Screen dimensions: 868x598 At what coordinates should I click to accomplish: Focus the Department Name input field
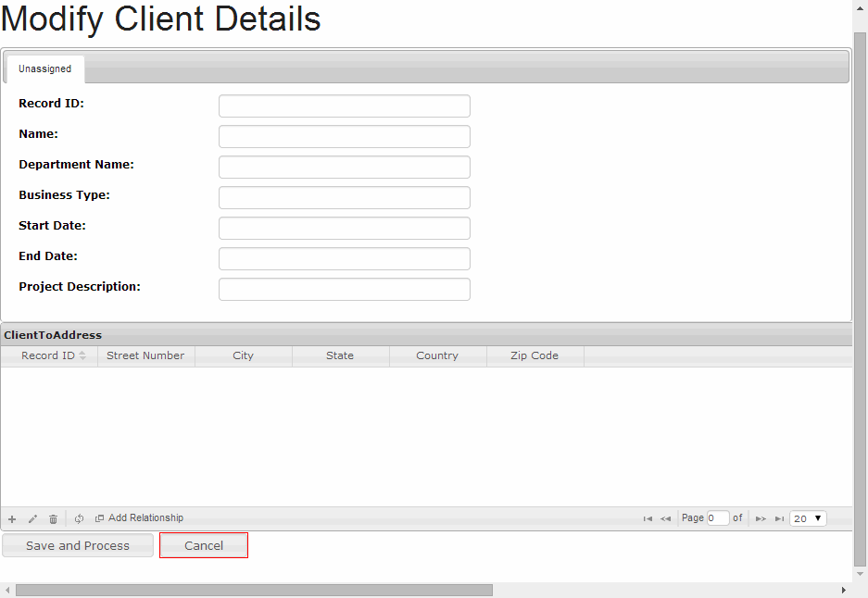345,167
